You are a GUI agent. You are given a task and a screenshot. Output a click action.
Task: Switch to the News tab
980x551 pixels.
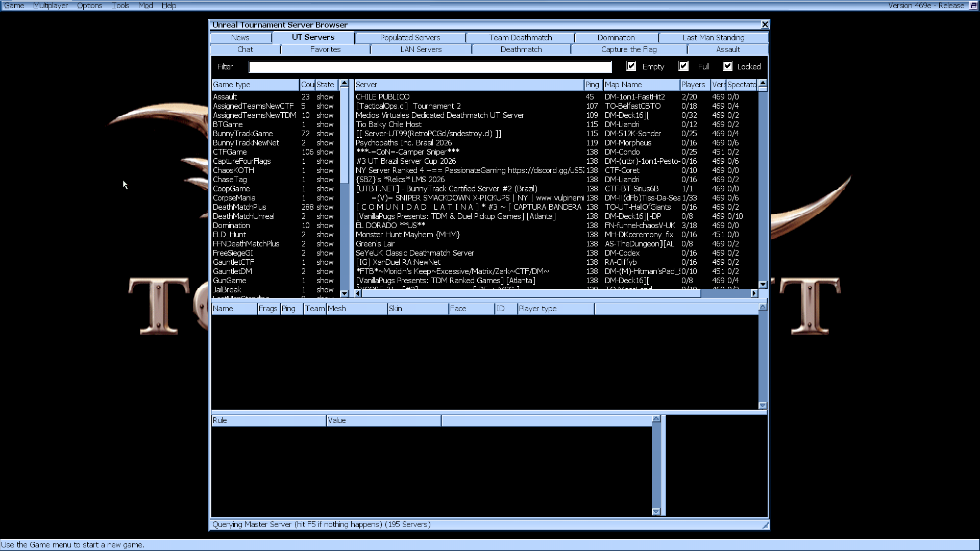click(240, 38)
